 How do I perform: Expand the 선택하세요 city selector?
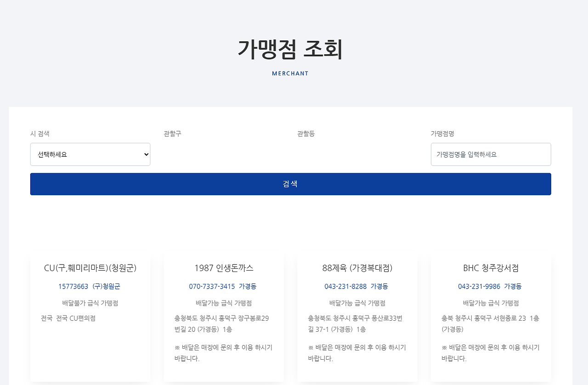coord(90,154)
